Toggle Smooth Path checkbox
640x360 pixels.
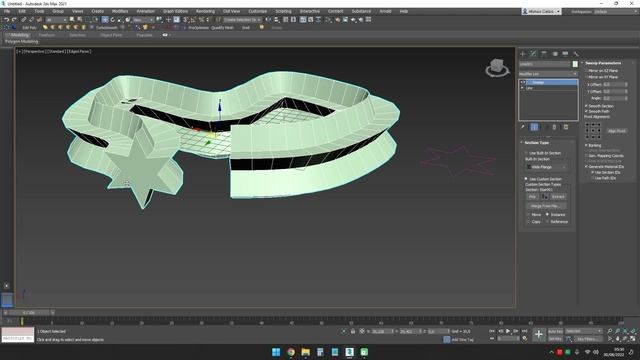(x=587, y=111)
